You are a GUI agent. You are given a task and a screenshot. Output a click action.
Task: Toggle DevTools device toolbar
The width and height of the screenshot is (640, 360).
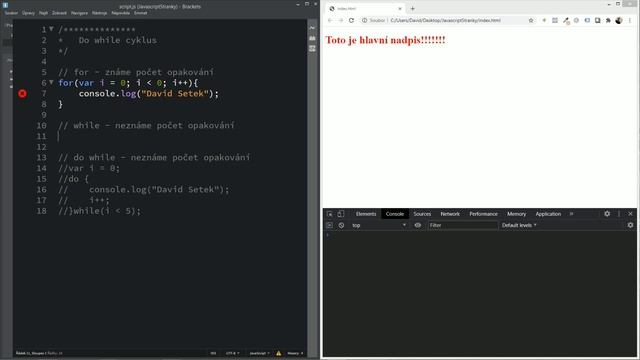pos(341,214)
